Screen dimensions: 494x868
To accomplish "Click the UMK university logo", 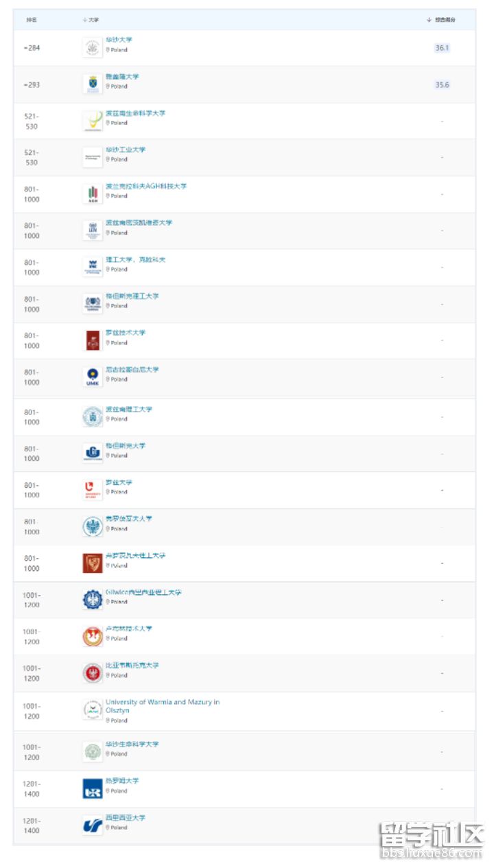I will 92,377.
